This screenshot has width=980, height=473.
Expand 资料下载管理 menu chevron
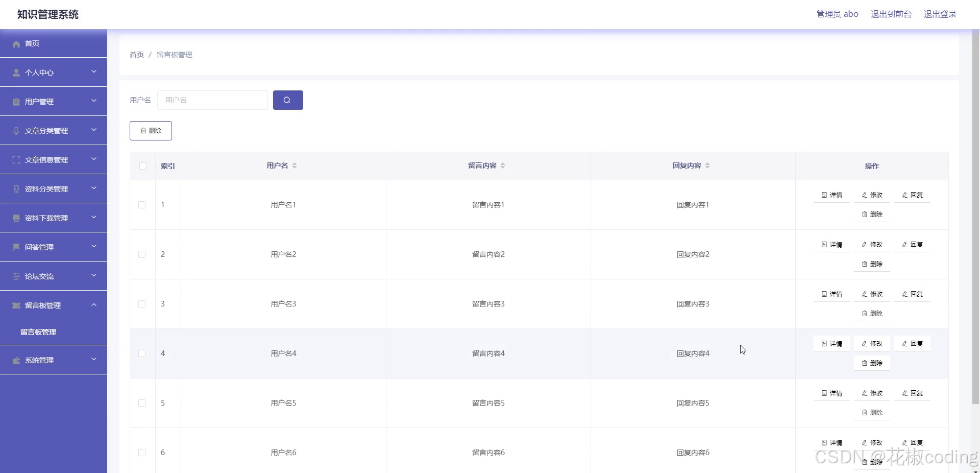tap(94, 217)
